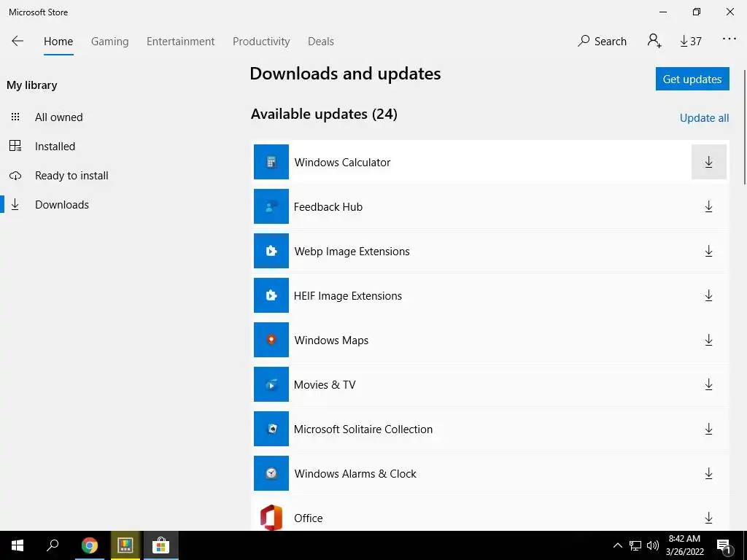Screen dimensions: 747x560
Task: Click the Webp Image Extensions name text
Action: tap(352, 252)
